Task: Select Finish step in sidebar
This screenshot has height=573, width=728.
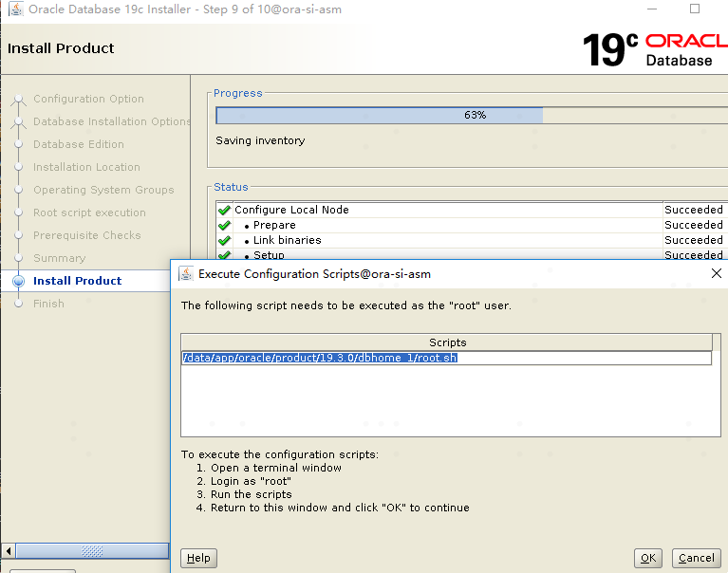Action: pyautogui.click(x=48, y=304)
